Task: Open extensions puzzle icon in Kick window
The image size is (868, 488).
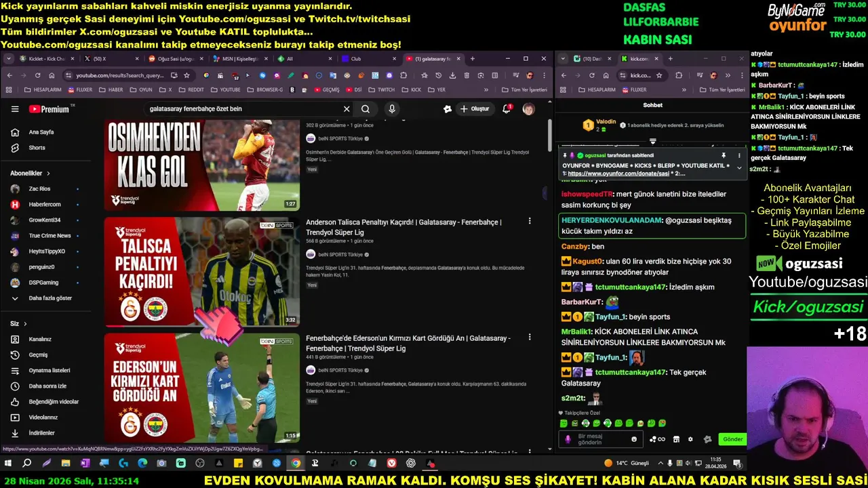Action: [679, 75]
